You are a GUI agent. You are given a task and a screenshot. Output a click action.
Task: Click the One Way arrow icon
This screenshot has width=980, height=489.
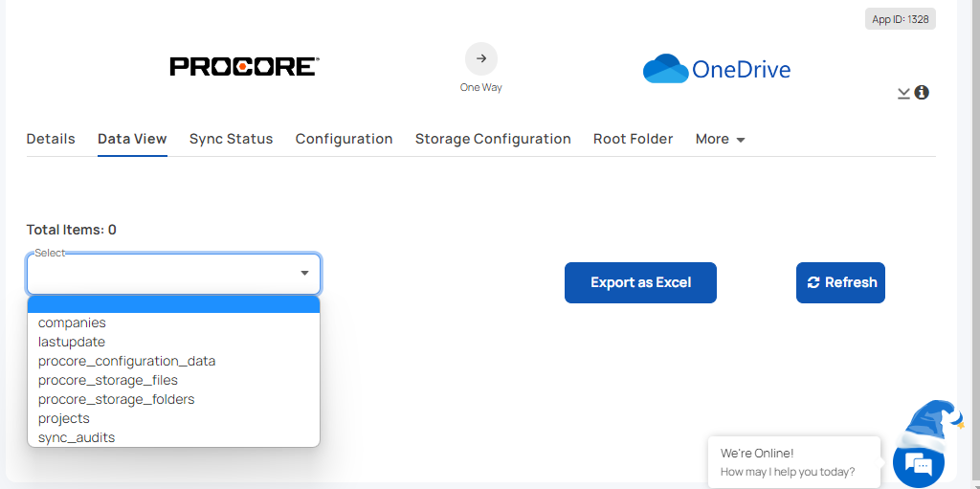coord(480,58)
